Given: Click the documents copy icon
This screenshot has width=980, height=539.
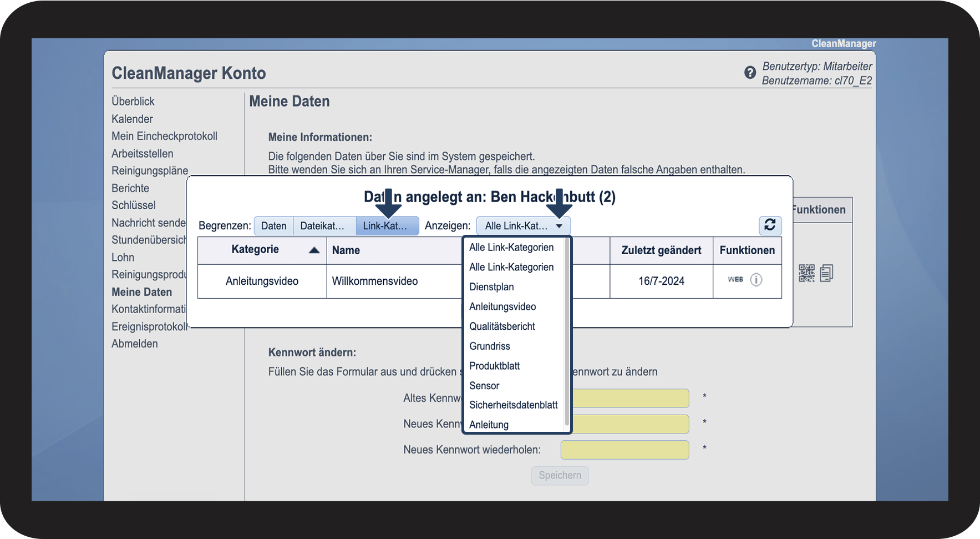Looking at the screenshot, I should (x=826, y=273).
